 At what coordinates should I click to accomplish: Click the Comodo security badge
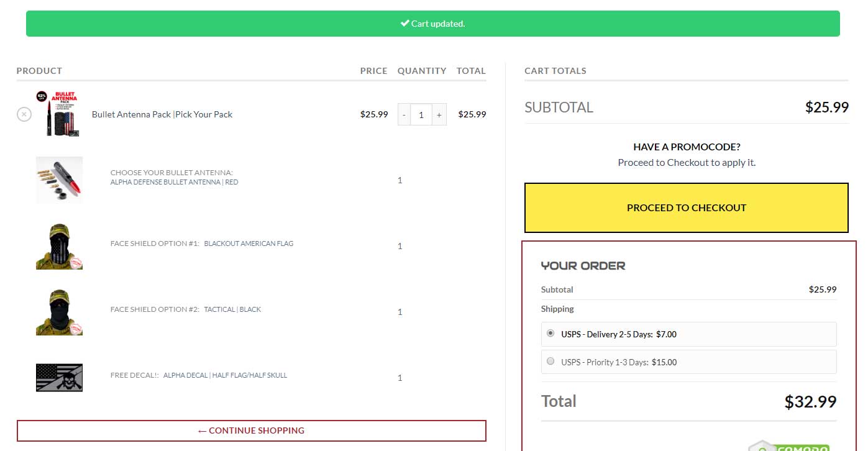(x=788, y=445)
